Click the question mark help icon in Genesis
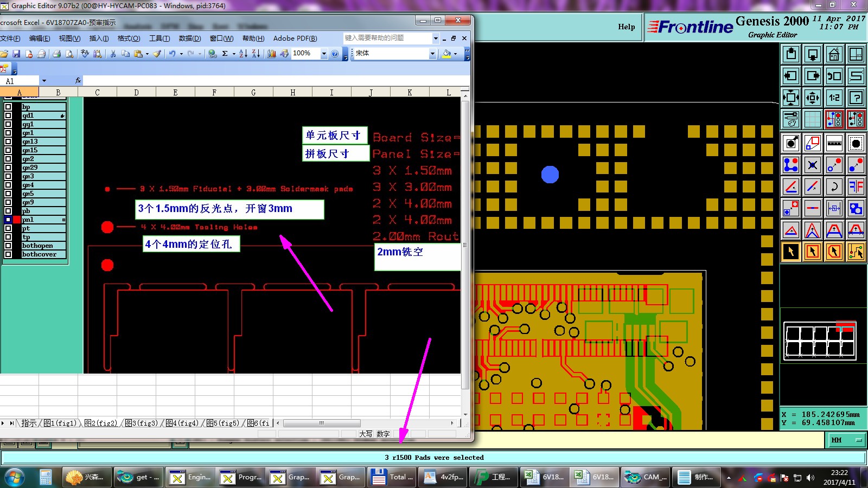This screenshot has width=868, height=488. (856, 98)
